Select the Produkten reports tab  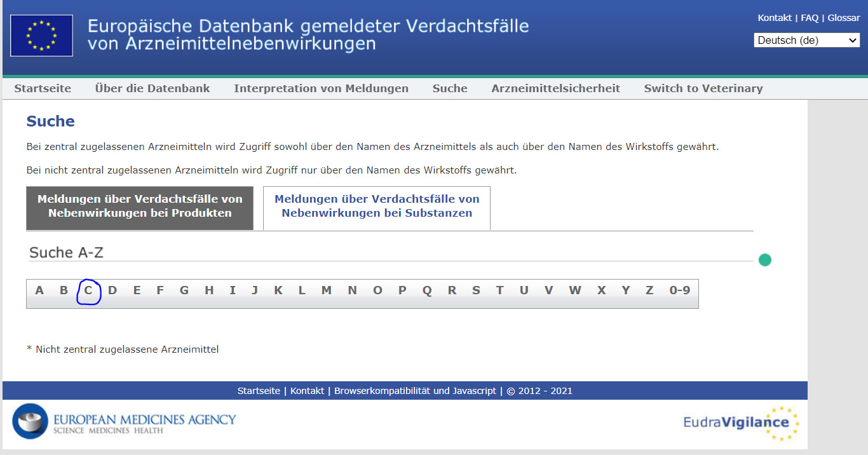pyautogui.click(x=140, y=207)
